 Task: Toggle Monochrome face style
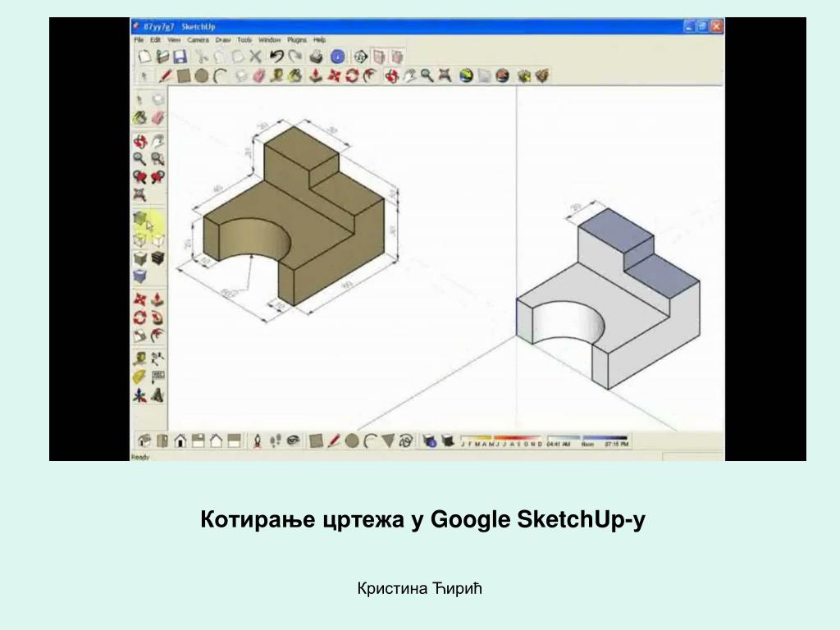click(x=139, y=276)
